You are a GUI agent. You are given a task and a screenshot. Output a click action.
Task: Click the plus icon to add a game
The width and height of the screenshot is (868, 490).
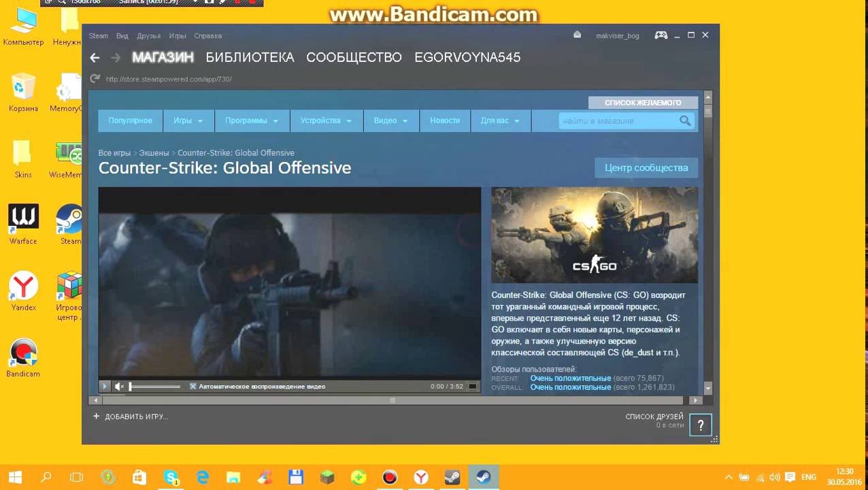coord(96,416)
